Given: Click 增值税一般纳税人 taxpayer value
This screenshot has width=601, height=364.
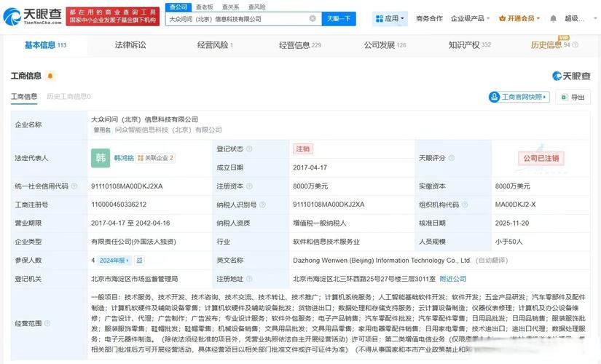Looking at the screenshot, I should (320, 223).
